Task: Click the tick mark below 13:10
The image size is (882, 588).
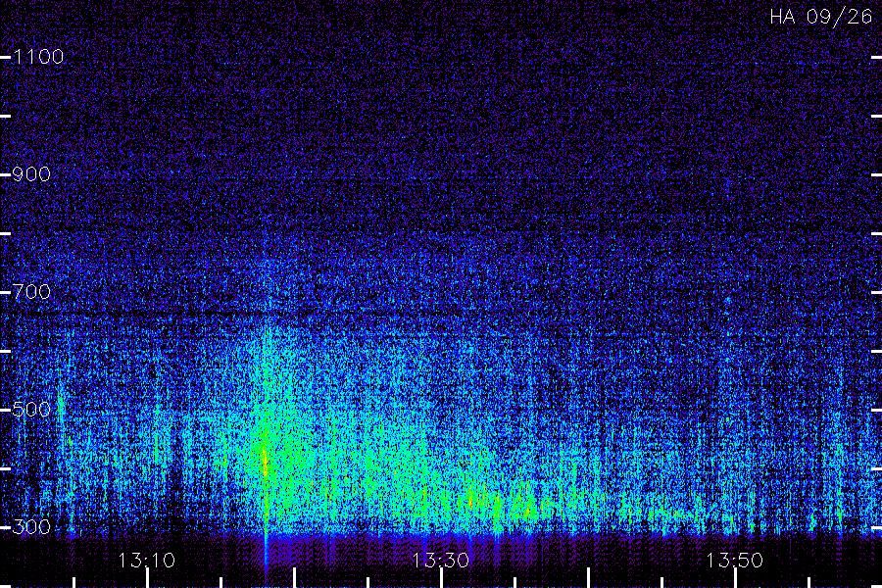Action: (147, 578)
